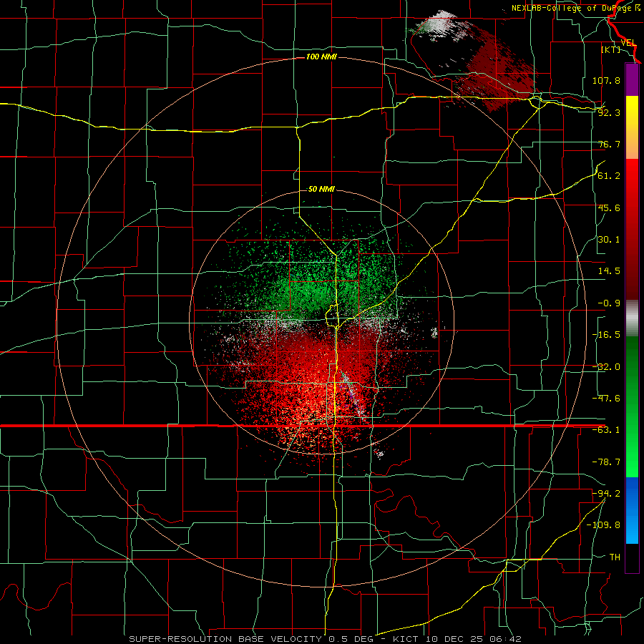644x644 pixels.
Task: Click the "100 NMI" range ring label
Action: coord(321,57)
